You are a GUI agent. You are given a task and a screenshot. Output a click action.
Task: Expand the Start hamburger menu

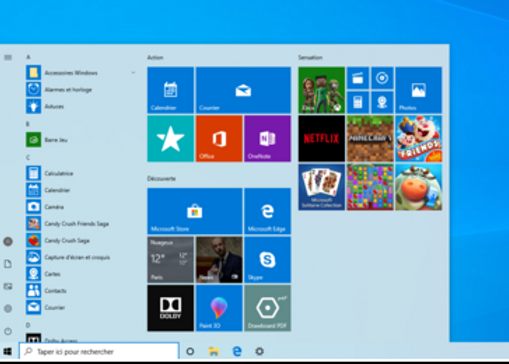coord(8,57)
